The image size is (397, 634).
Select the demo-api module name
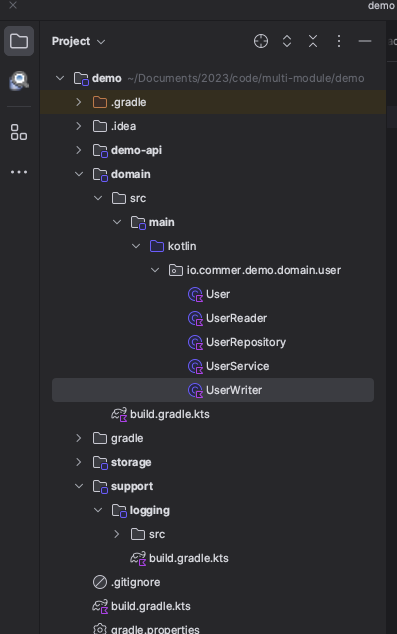pos(136,150)
